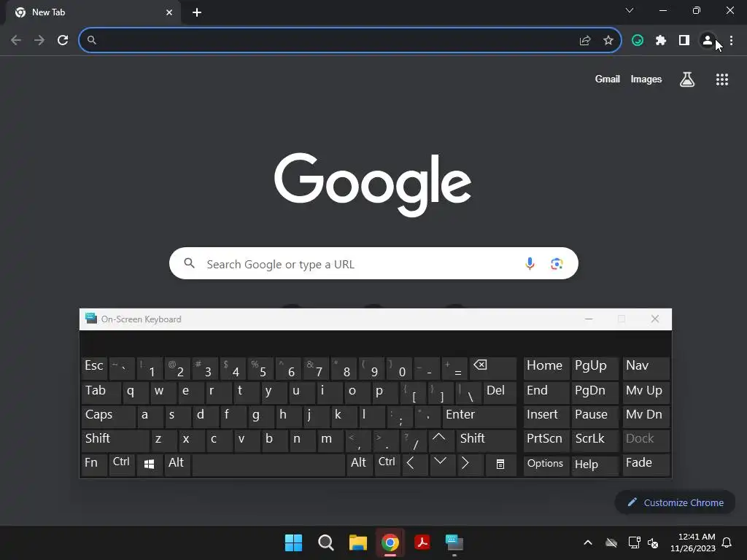Toggle the ScrLk key
The height and width of the screenshot is (560, 747).
point(594,440)
